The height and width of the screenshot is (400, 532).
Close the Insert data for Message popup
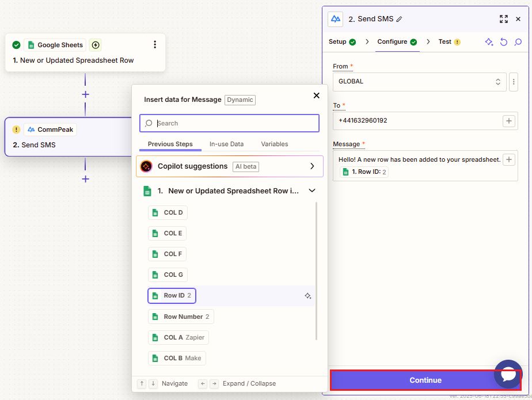click(317, 96)
